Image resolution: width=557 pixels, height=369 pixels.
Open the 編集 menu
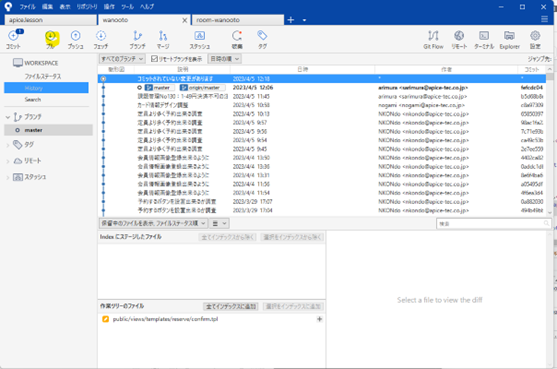pyautogui.click(x=47, y=6)
